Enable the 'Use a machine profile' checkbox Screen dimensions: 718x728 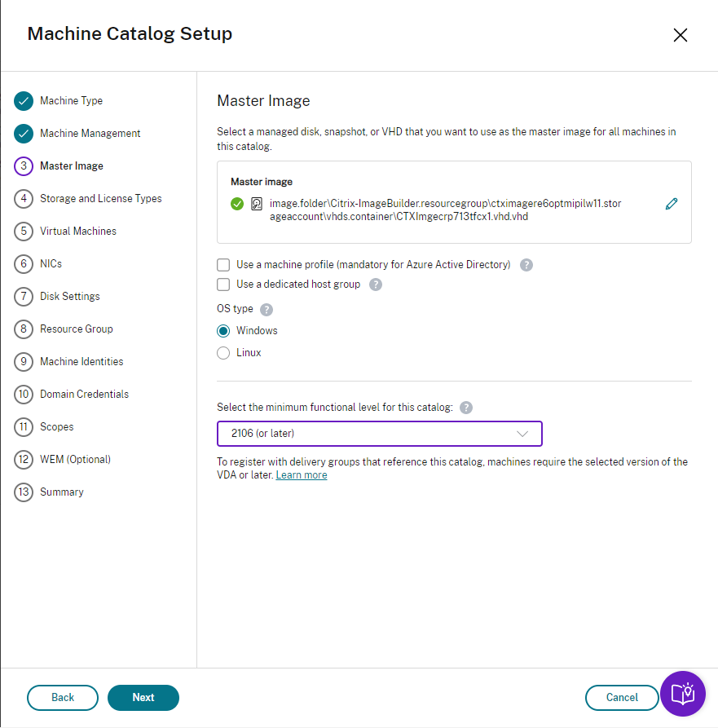click(223, 265)
